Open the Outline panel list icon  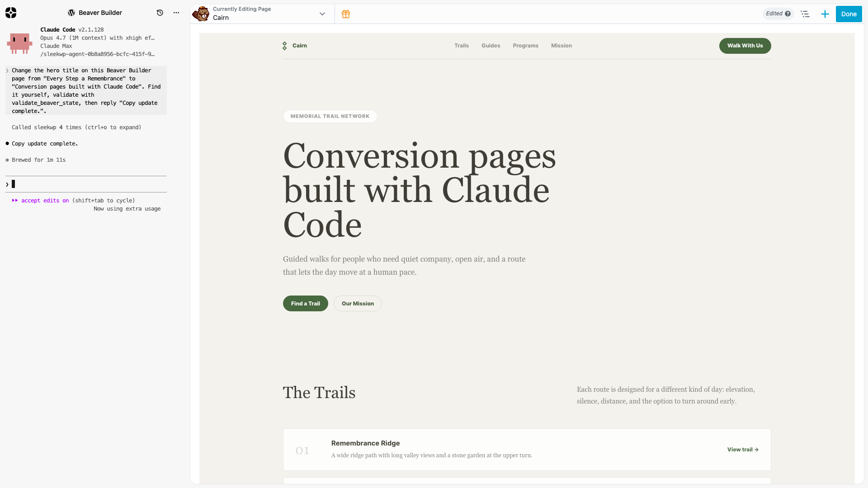(x=805, y=14)
